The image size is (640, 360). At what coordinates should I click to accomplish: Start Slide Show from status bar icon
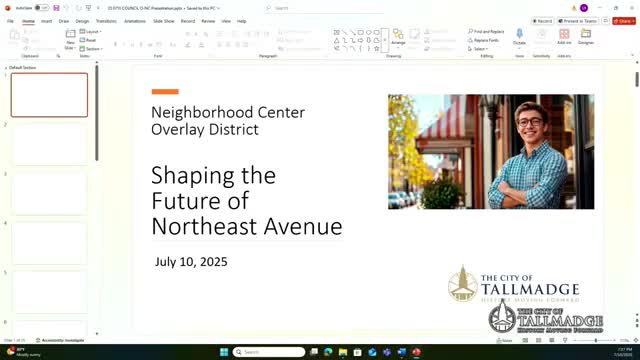565,340
